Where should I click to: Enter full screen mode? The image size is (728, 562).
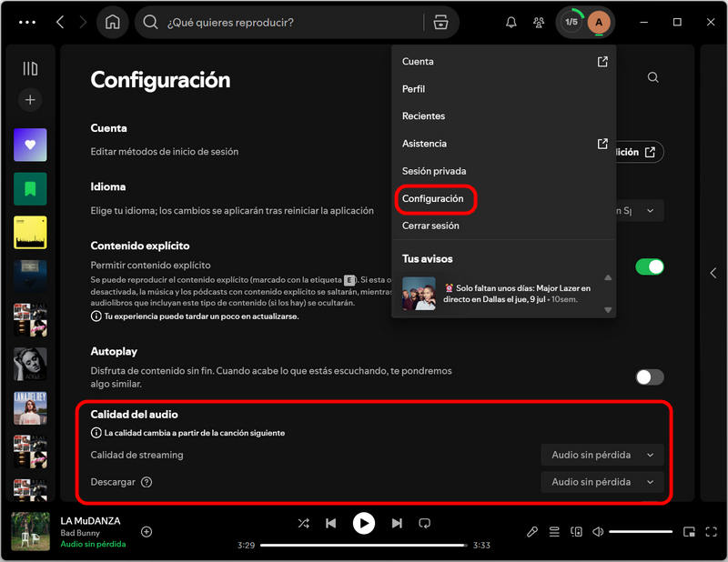tap(712, 532)
